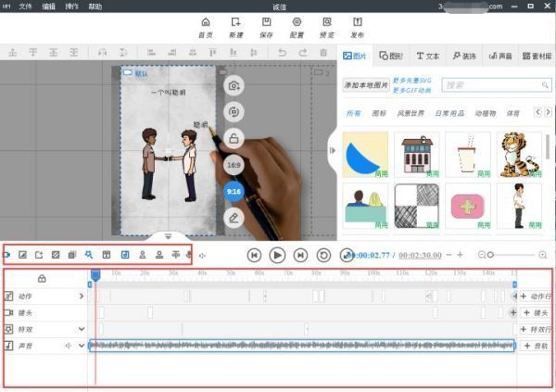
Task: Toggle the canvas lock round button
Action: coord(234,138)
